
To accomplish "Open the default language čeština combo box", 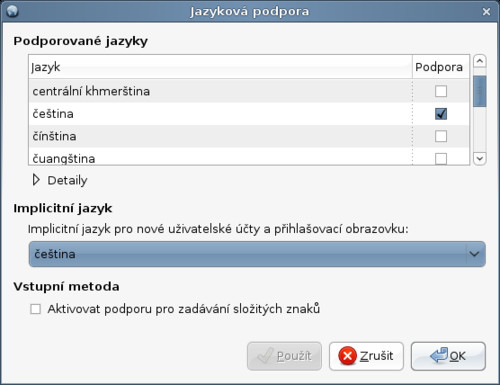I will [257, 254].
